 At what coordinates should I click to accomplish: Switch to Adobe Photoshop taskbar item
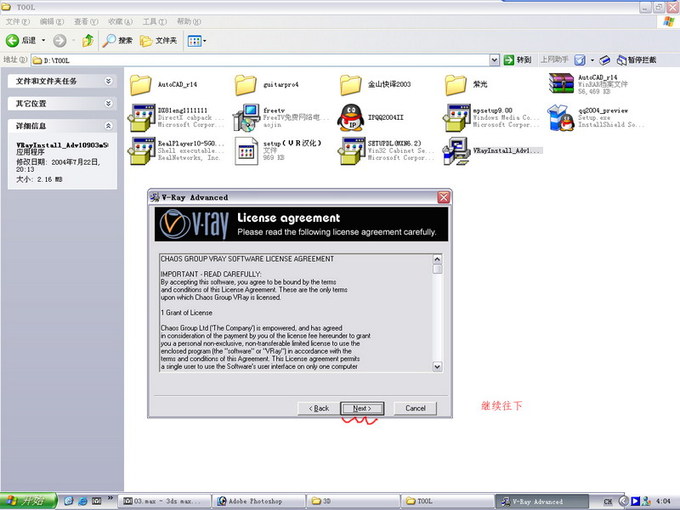click(259, 501)
